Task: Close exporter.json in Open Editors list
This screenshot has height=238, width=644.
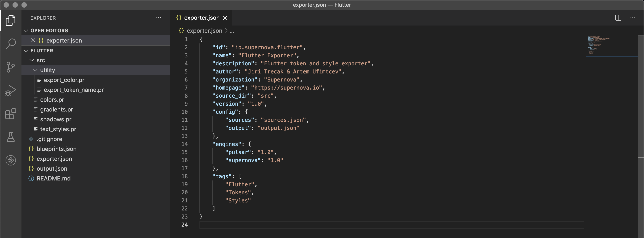Action: click(33, 40)
